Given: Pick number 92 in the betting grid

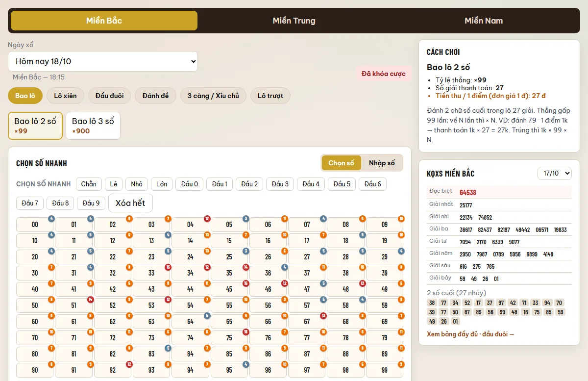Looking at the screenshot, I should pyautogui.click(x=113, y=370).
